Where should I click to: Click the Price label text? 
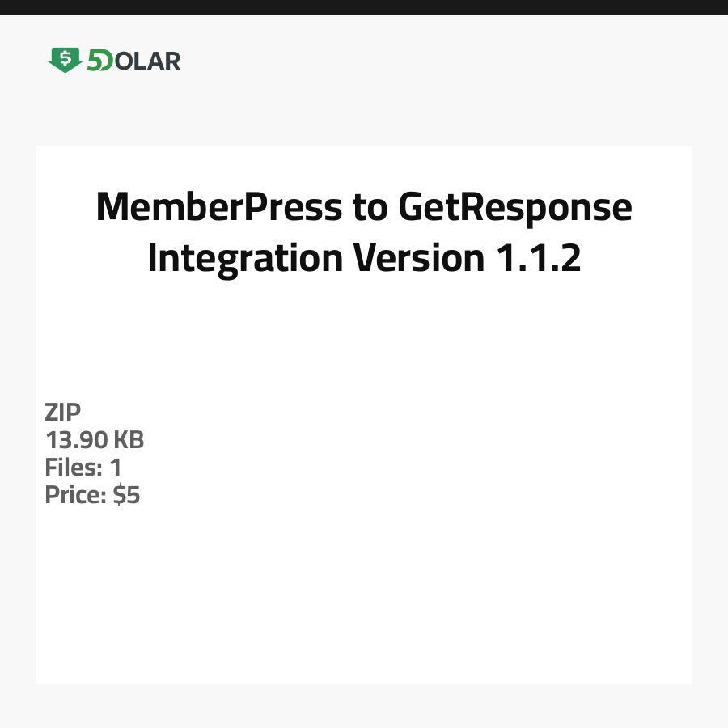coord(75,495)
